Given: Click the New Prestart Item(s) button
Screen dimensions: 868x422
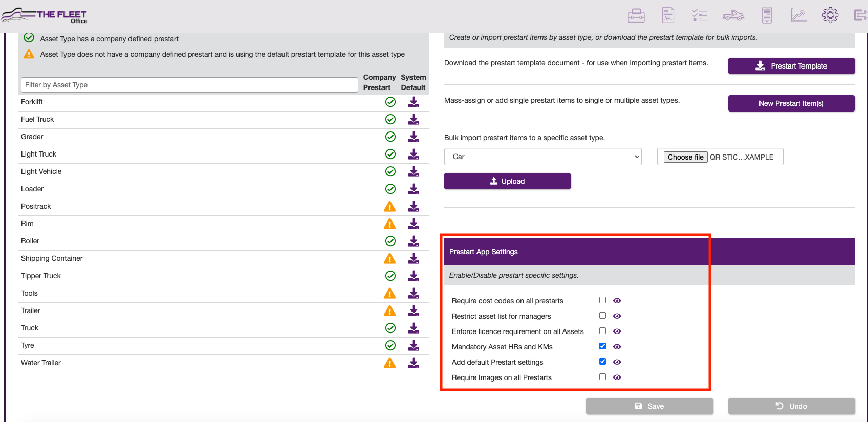Looking at the screenshot, I should [x=791, y=103].
